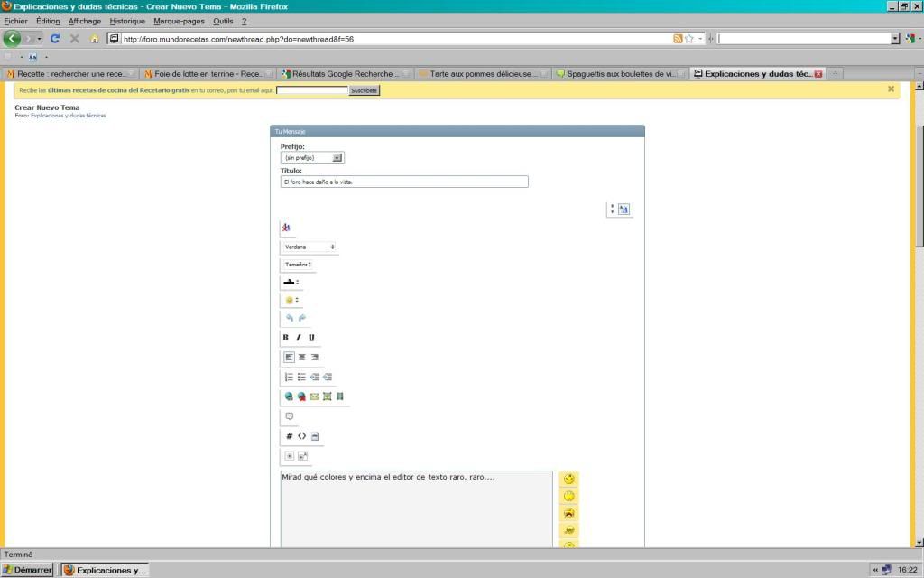924x578 pixels.
Task: Click the browser Back button
Action: [x=12, y=38]
